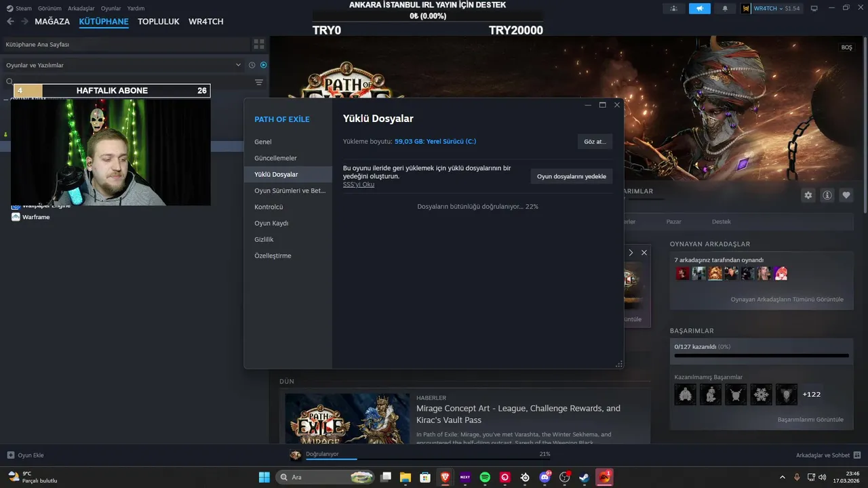Image resolution: width=868 pixels, height=488 pixels.
Task: Open Oyunlar menu
Action: point(111,8)
